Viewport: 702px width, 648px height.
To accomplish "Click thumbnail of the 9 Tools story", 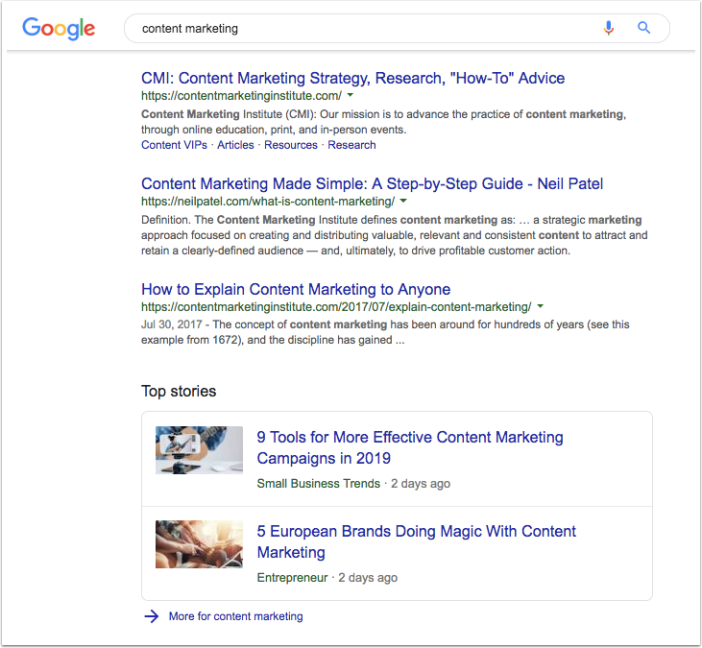I will click(x=199, y=450).
